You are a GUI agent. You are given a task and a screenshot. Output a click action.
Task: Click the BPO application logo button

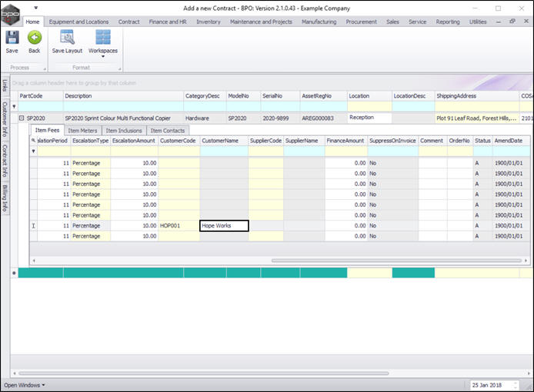click(x=10, y=15)
